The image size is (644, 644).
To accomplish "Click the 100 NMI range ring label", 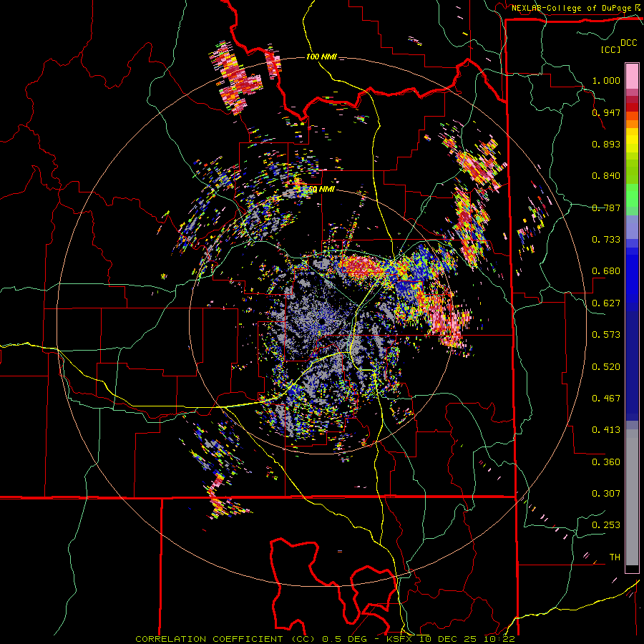I will pyautogui.click(x=321, y=57).
